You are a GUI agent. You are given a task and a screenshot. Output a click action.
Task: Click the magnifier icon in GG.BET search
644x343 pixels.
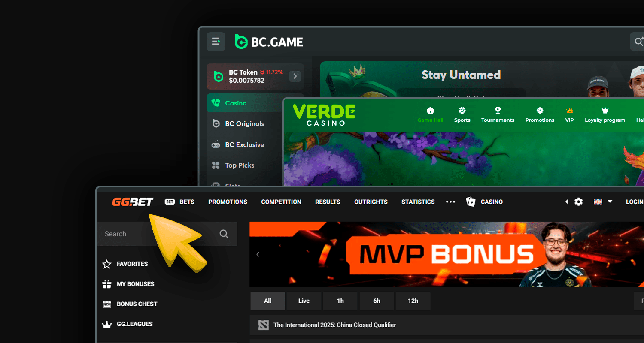point(224,234)
